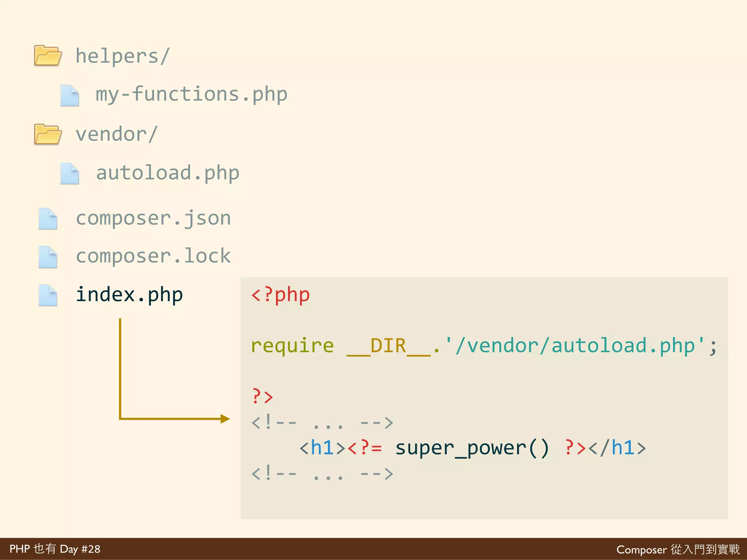
Task: Click the require keyword in code
Action: pyautogui.click(x=292, y=346)
